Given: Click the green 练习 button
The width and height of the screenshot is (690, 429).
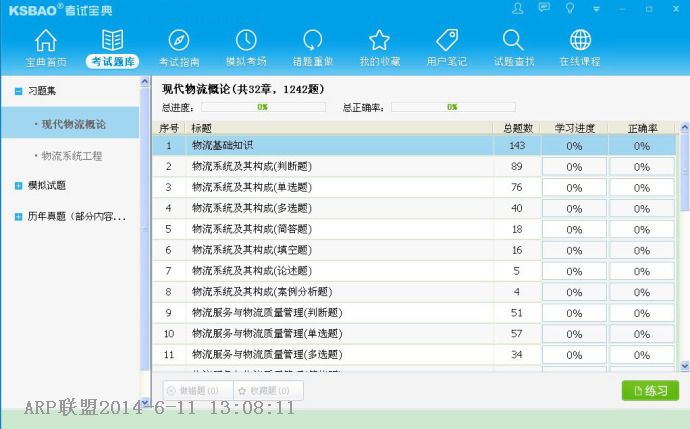Looking at the screenshot, I should pyautogui.click(x=650, y=390).
